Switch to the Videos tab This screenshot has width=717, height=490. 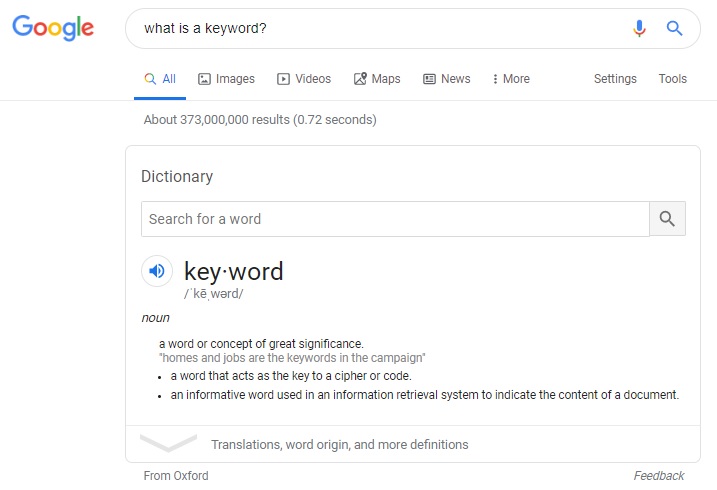[304, 79]
